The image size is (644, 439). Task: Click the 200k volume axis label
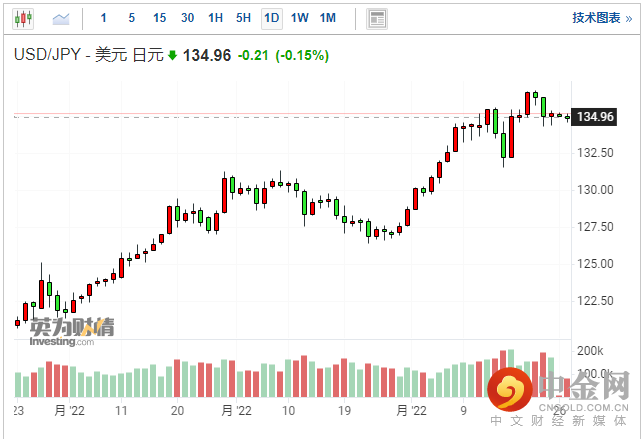[x=591, y=351]
